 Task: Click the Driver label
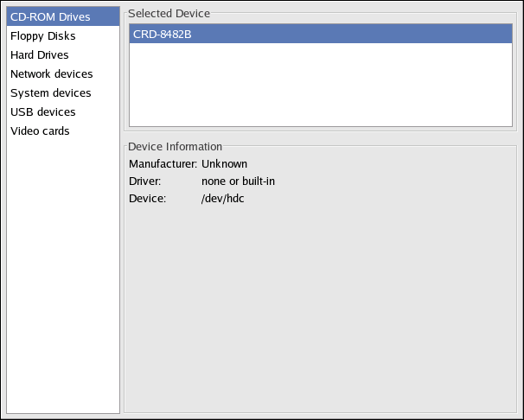[145, 181]
